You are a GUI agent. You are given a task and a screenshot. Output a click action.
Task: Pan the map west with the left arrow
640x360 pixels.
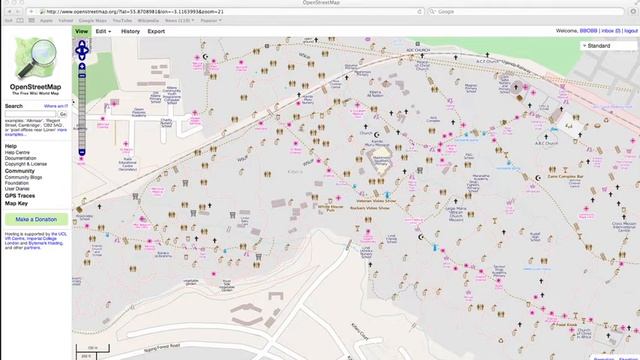click(x=78, y=50)
